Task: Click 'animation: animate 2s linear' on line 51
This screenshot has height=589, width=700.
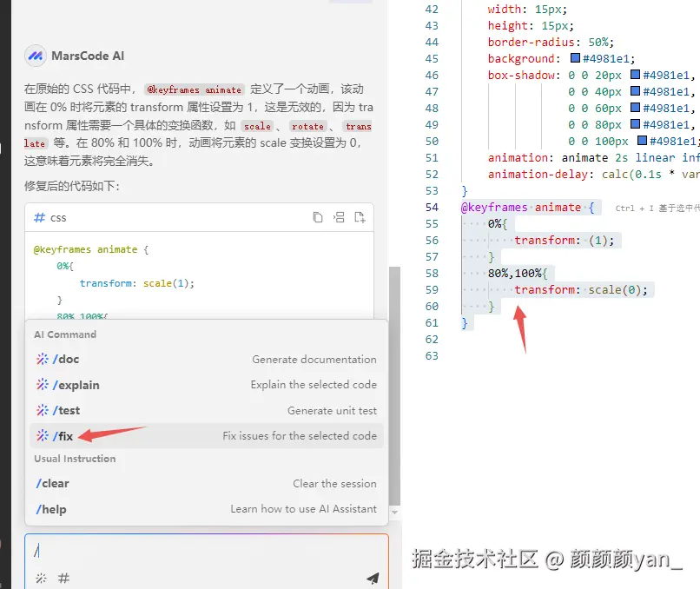Action: [581, 157]
